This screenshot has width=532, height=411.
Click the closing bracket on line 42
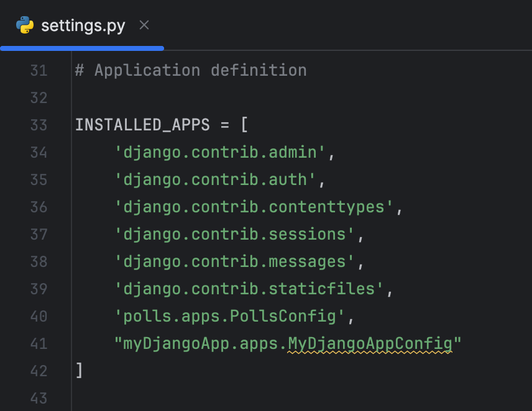tap(78, 369)
